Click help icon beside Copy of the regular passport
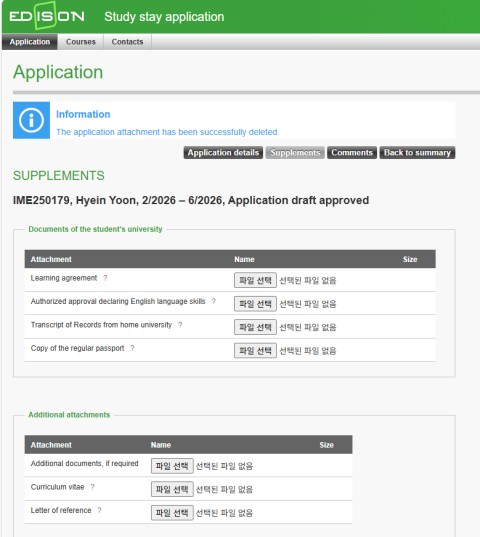This screenshot has width=480, height=537. tap(132, 348)
